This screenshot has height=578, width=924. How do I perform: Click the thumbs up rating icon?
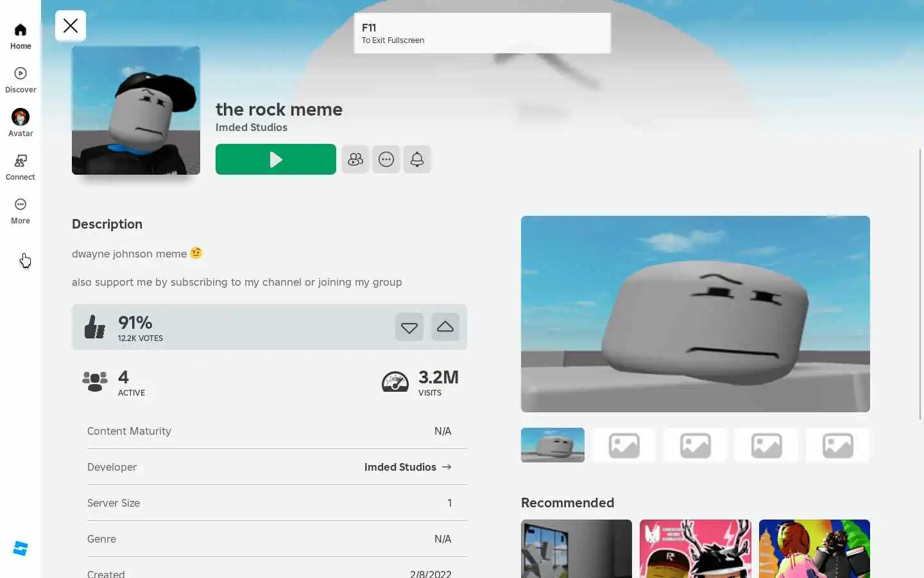[95, 328]
